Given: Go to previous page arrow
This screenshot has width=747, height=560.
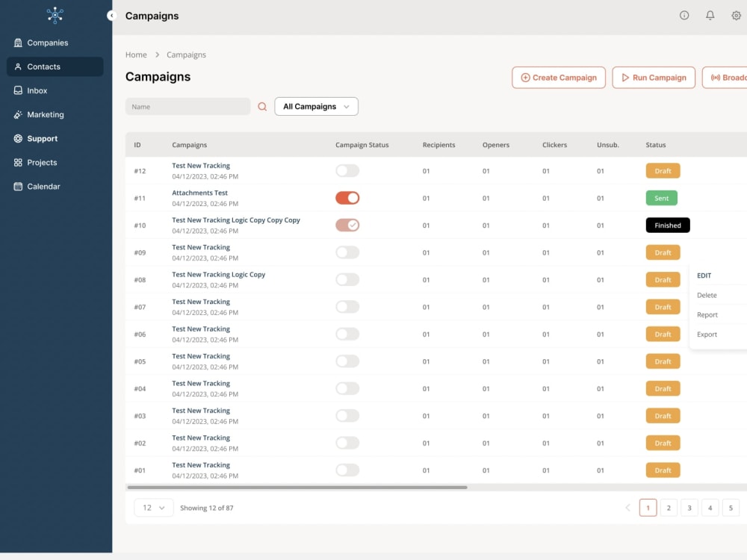Looking at the screenshot, I should (x=627, y=508).
